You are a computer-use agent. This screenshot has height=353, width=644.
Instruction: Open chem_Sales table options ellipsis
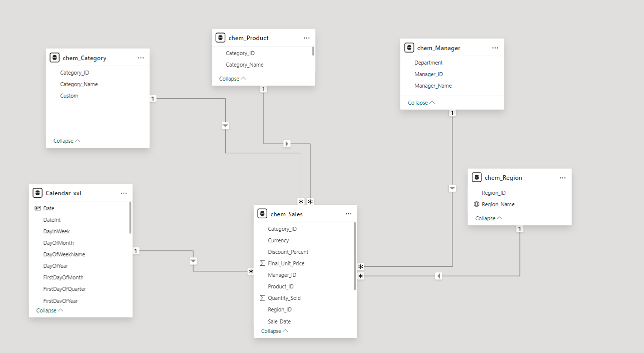[x=348, y=214]
